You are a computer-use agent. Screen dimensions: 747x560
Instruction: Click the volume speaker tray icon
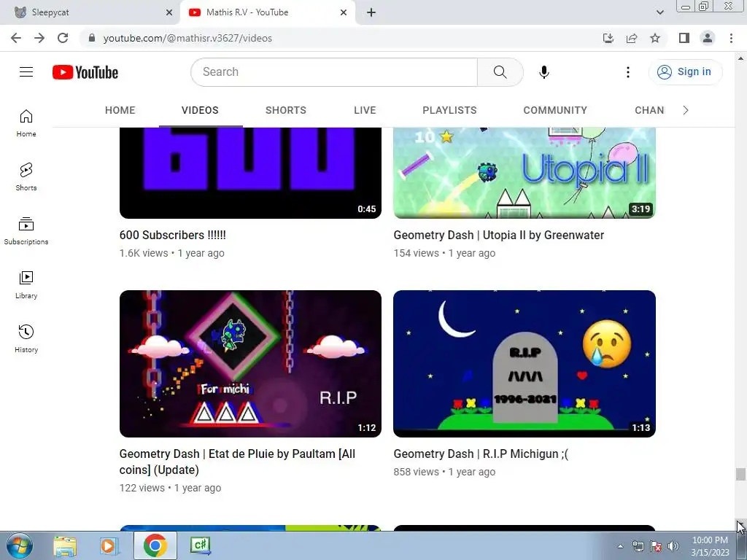(673, 546)
